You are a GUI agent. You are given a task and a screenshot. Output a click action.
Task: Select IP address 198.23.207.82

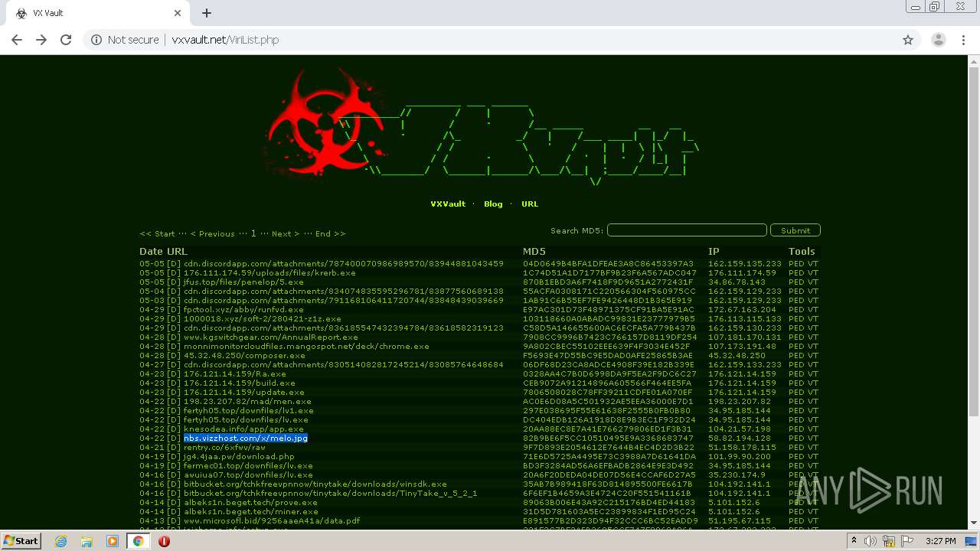tap(740, 402)
